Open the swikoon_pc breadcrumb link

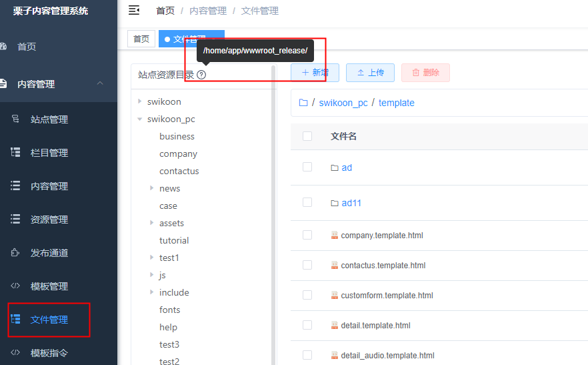343,103
